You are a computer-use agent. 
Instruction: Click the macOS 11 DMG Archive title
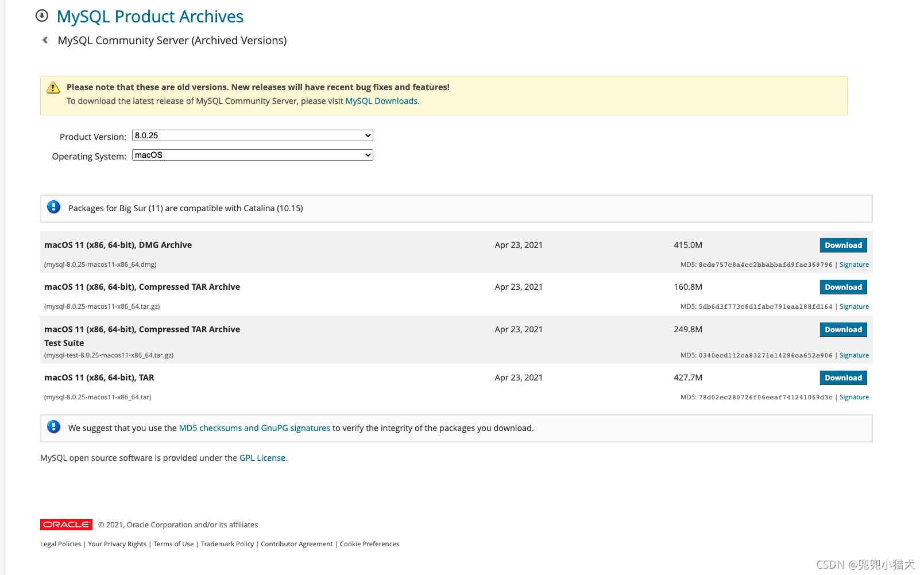pos(118,245)
